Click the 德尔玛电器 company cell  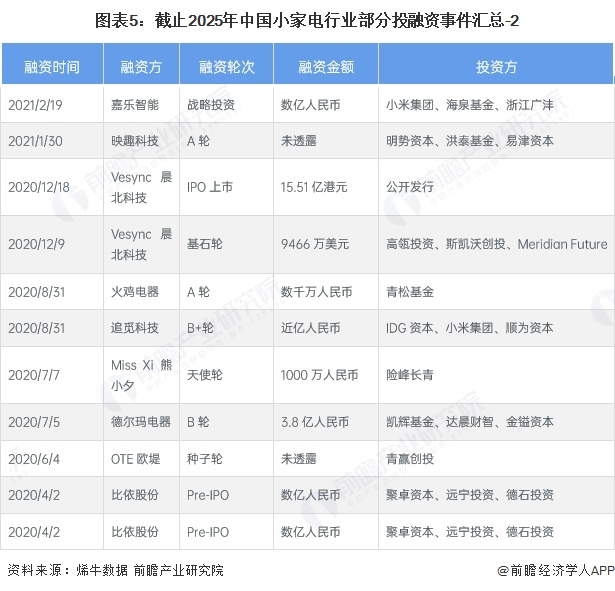(141, 422)
